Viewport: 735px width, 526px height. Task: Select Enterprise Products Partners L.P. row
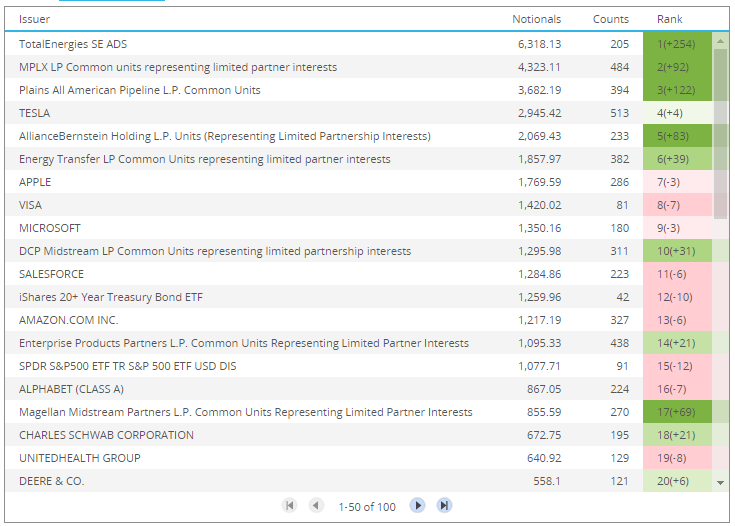(x=359, y=343)
